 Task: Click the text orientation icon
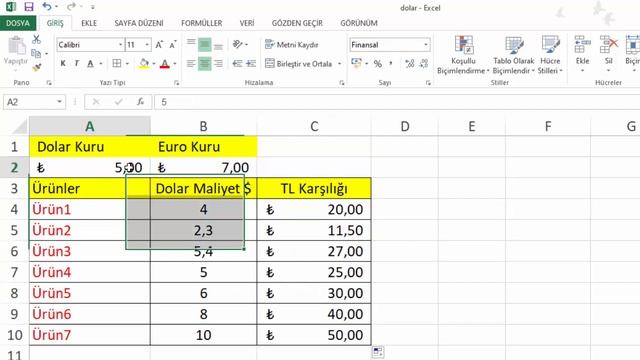(x=238, y=44)
